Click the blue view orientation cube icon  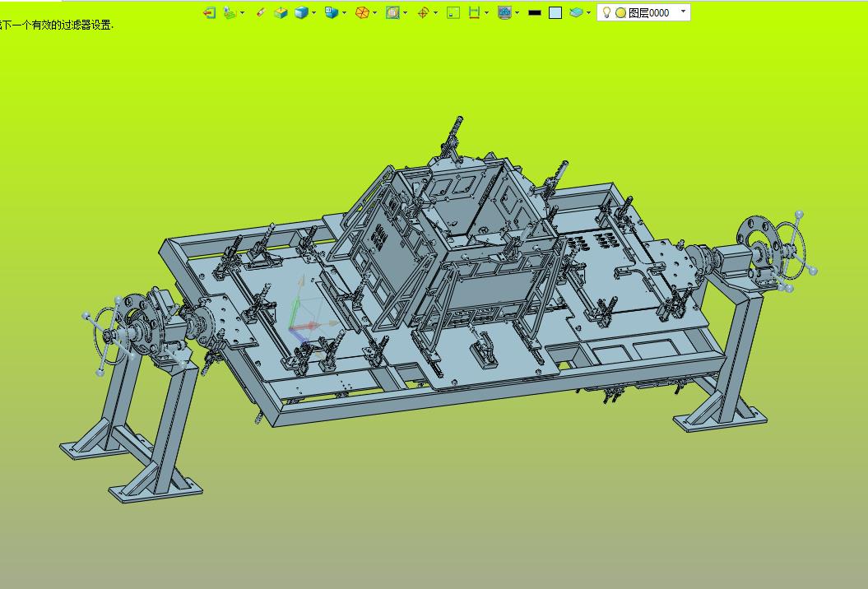point(332,12)
